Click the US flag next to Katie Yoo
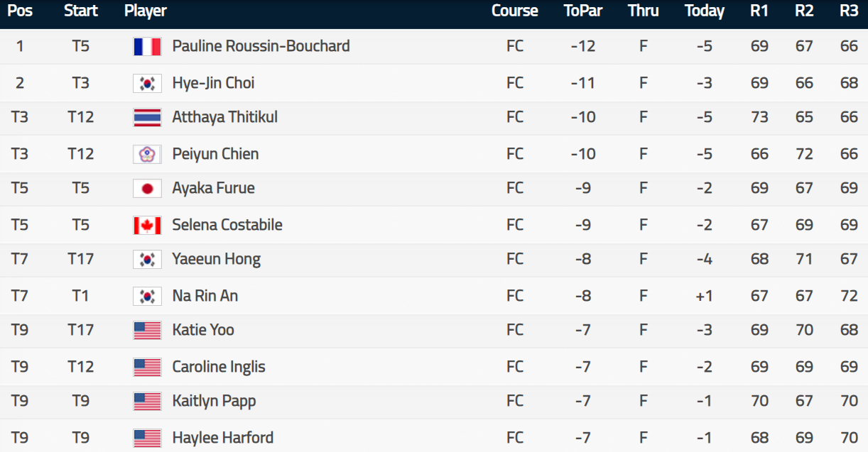 click(x=147, y=330)
